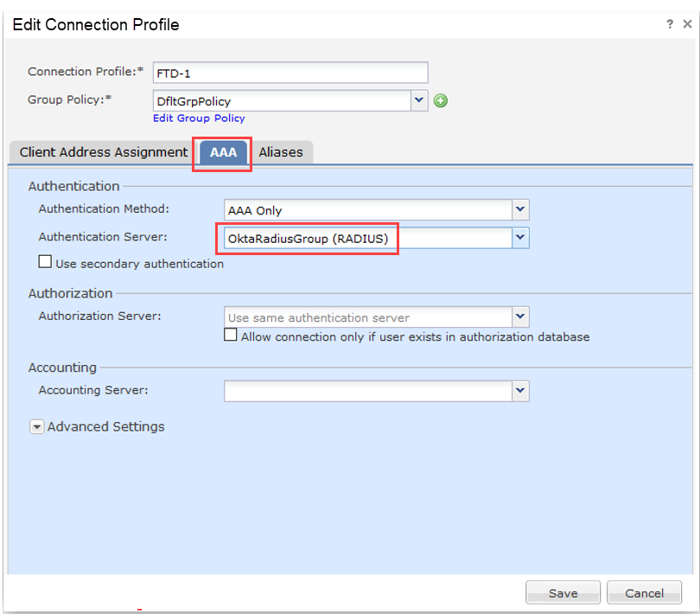Open the Group Policy dropdown
Screen dimensions: 700x614
420,100
